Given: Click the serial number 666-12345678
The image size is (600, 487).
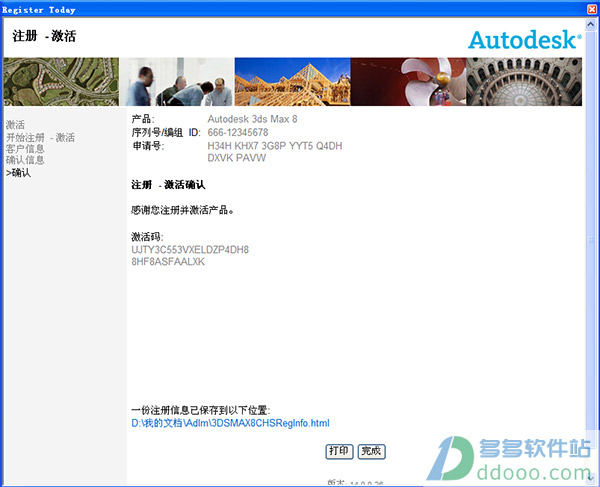Looking at the screenshot, I should click(238, 132).
